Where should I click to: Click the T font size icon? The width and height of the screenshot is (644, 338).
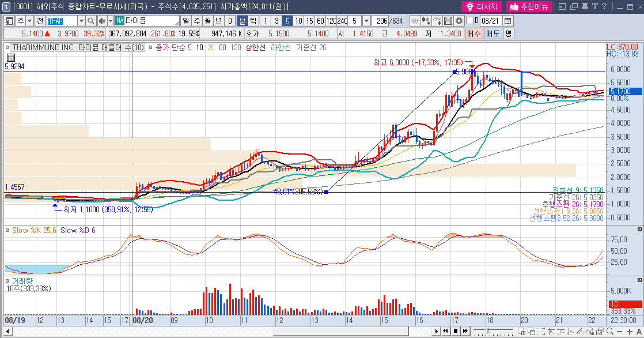[x=594, y=6]
